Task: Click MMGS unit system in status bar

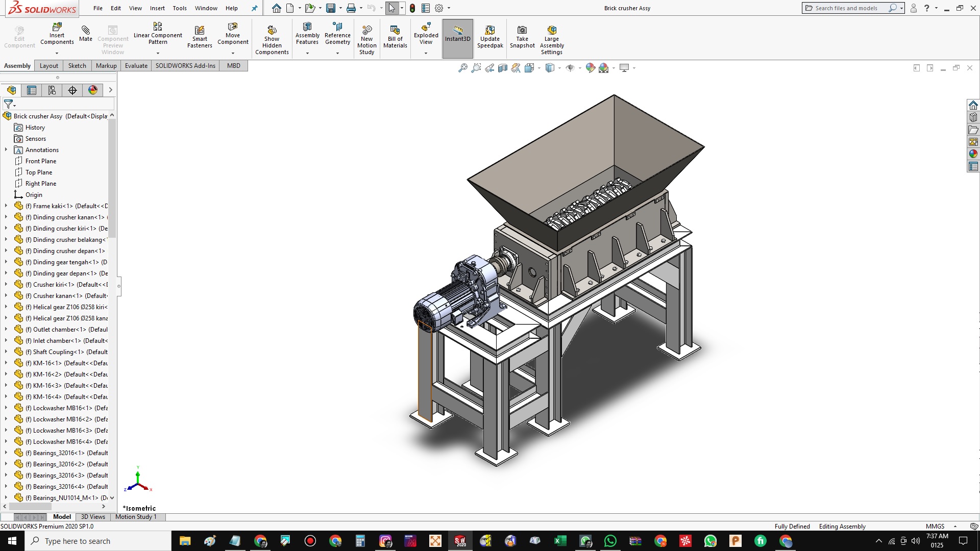Action: (935, 527)
